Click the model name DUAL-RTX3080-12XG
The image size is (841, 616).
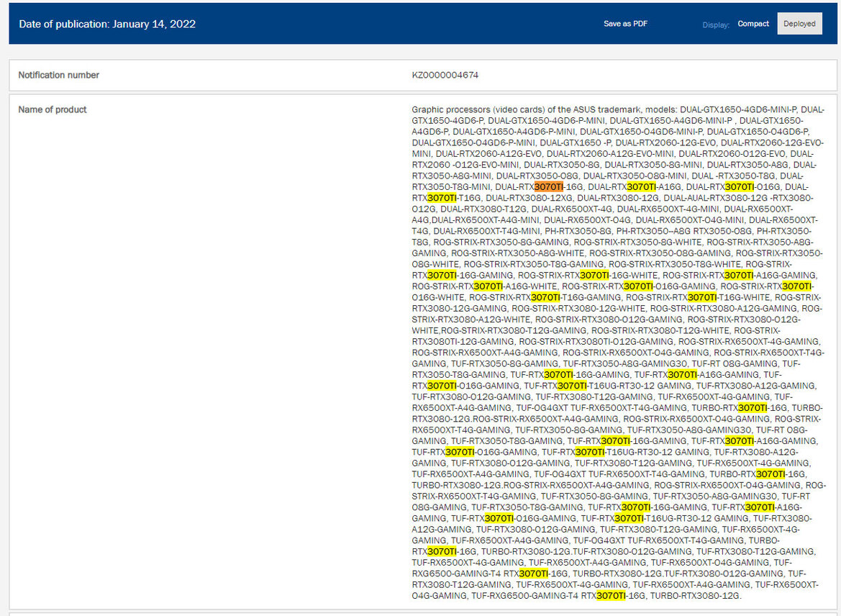(x=529, y=198)
